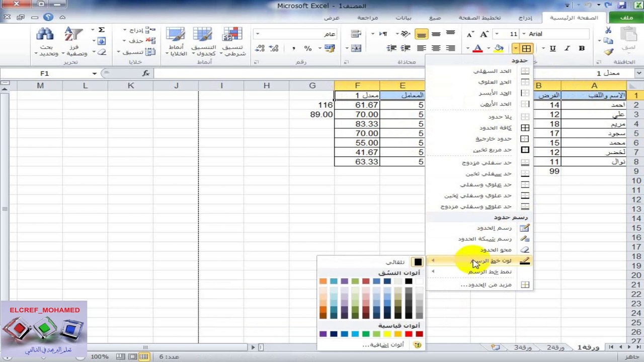Expand the Delete (حذف) cells dropdown
The width and height of the screenshot is (644, 362).
[x=124, y=41]
